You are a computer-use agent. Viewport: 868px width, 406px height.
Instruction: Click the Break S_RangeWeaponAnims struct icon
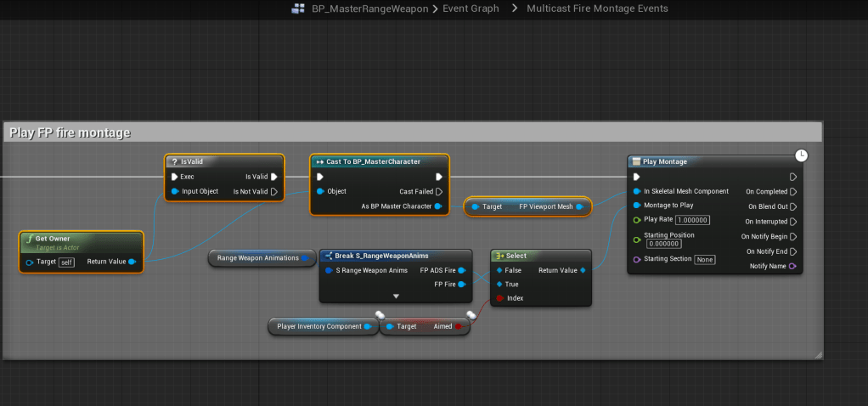click(x=328, y=256)
